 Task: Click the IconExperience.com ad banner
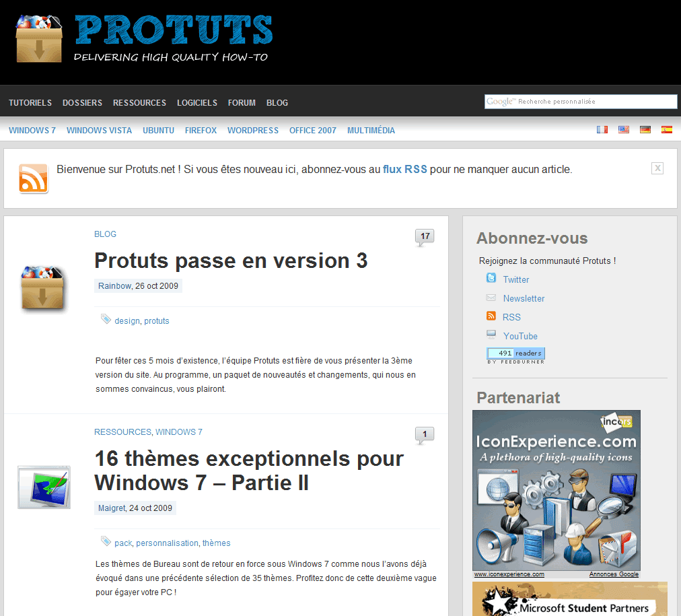point(557,490)
